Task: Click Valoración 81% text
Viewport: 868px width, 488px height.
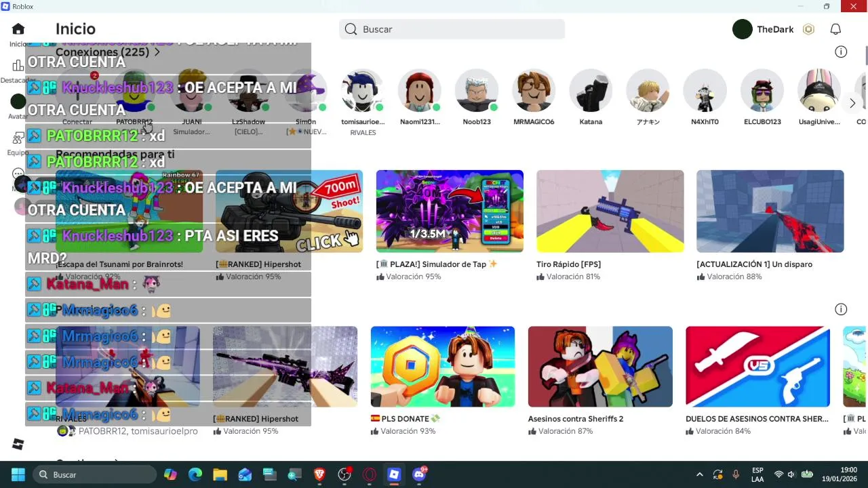Action: (x=574, y=277)
